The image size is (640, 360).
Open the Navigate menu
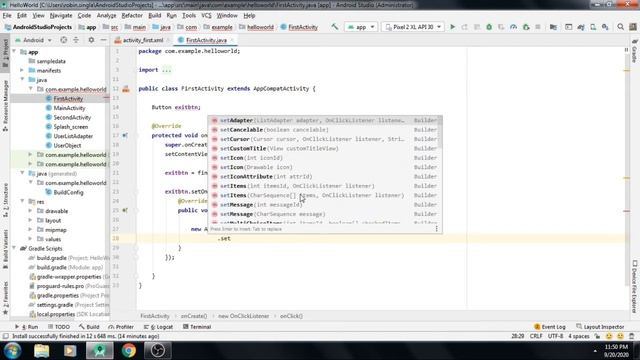pos(61,16)
